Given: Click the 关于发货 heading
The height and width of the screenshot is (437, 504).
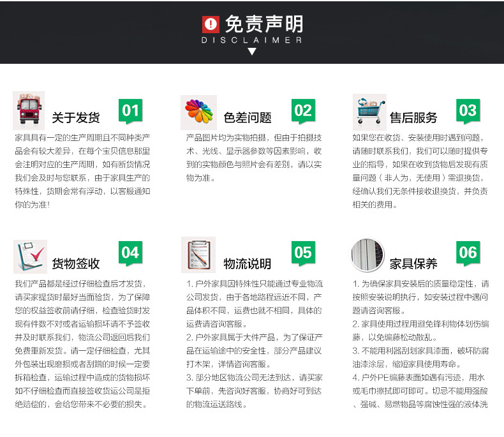Looking at the screenshot, I should point(76,118).
